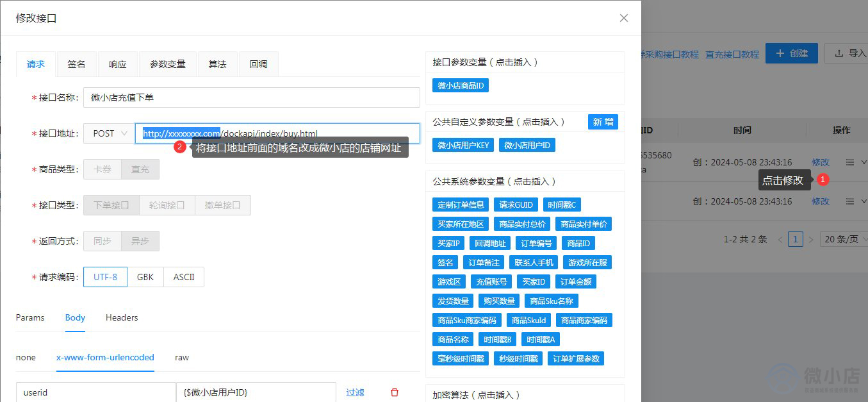
Task: Insert the 商品实付总价 variable
Action: pyautogui.click(x=522, y=224)
